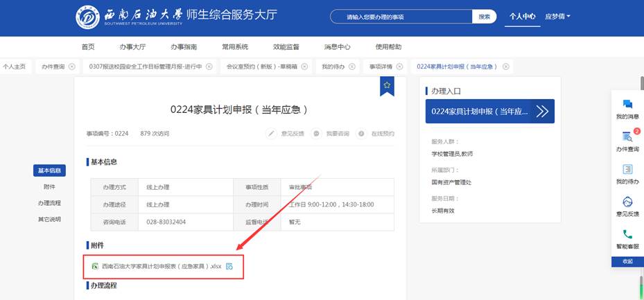Screen dimensions: 644x300
Task: Click the 意见反馈 headset sidebar icon
Action: click(x=627, y=202)
